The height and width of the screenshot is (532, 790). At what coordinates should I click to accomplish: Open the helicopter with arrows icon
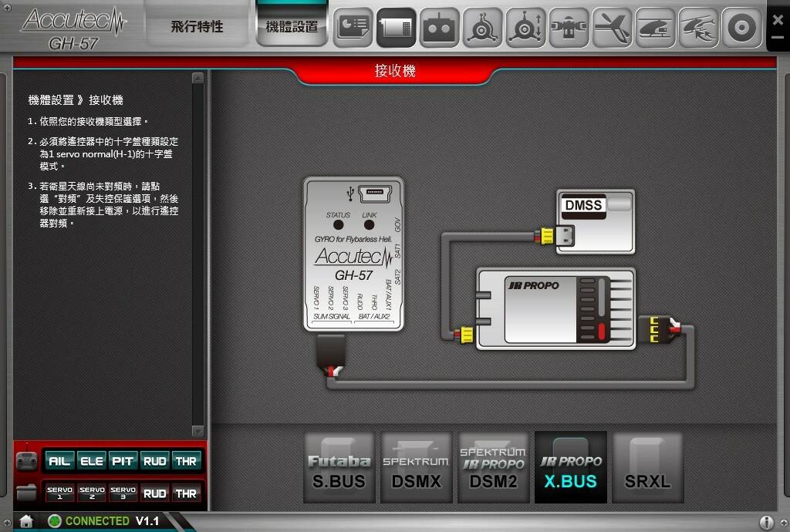[x=698, y=28]
